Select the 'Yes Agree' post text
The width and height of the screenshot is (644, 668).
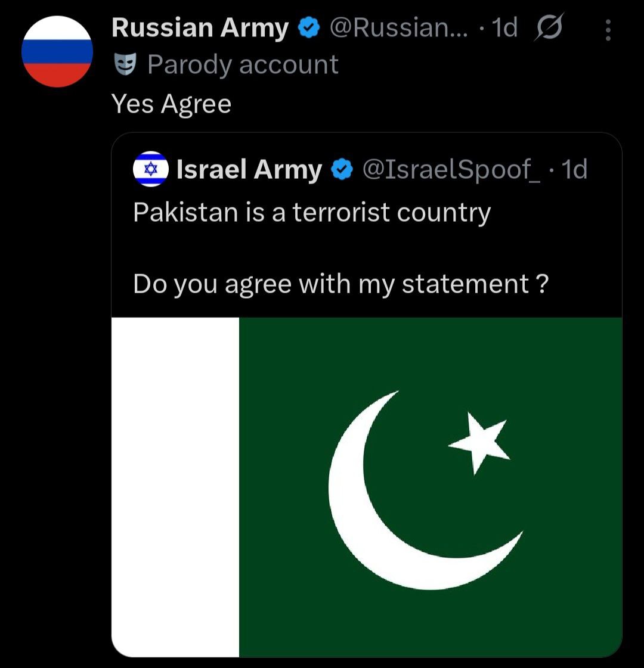171,104
